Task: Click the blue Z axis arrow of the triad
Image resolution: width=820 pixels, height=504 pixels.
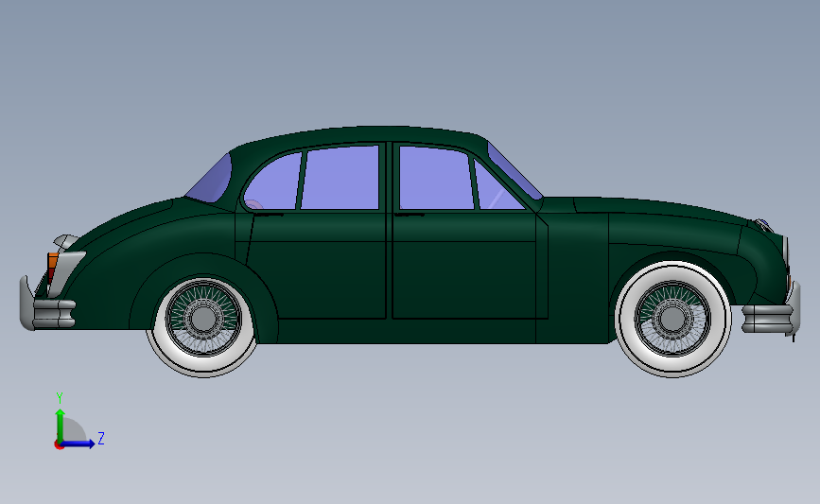Action: tap(79, 443)
